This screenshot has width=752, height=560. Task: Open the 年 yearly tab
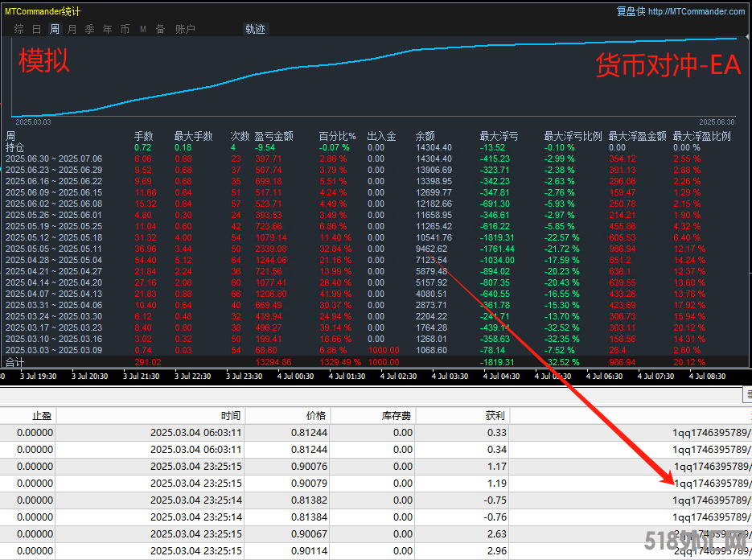coord(108,29)
